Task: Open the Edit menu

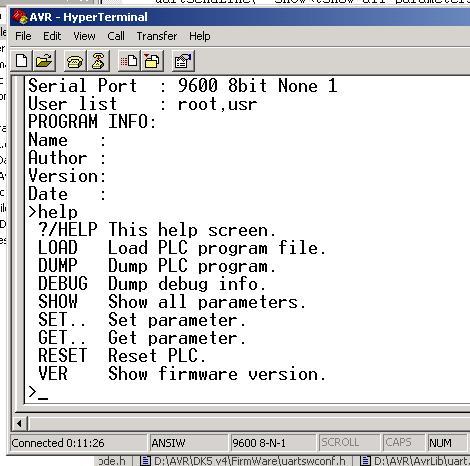Action: 52,36
